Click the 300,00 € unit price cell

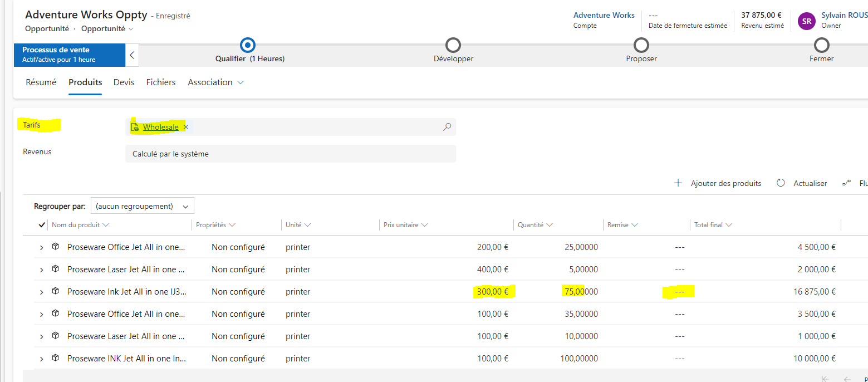(x=493, y=291)
